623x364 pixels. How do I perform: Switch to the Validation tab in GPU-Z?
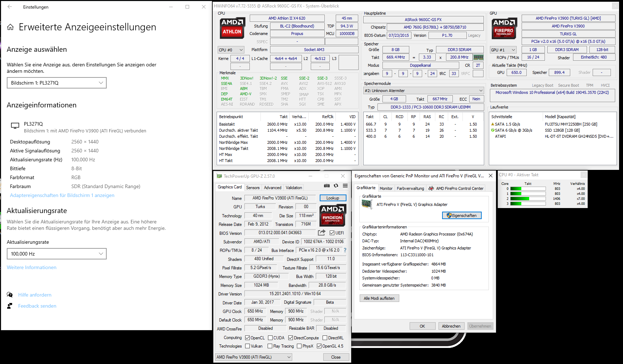pyautogui.click(x=294, y=188)
